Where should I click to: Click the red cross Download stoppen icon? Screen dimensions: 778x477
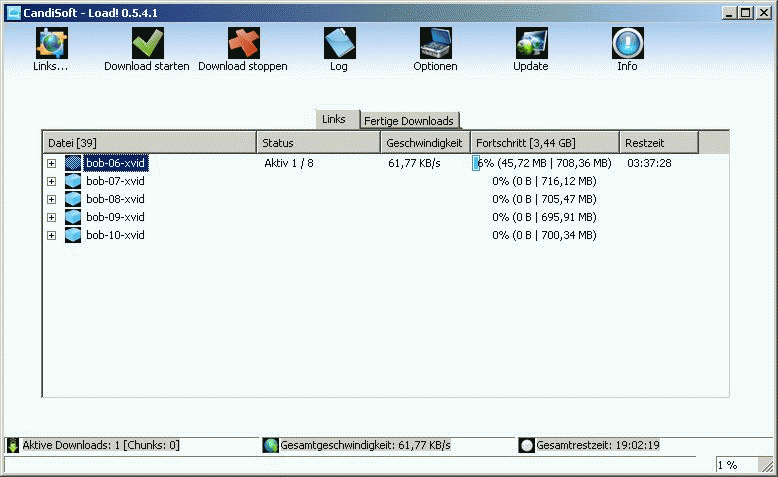(x=243, y=43)
